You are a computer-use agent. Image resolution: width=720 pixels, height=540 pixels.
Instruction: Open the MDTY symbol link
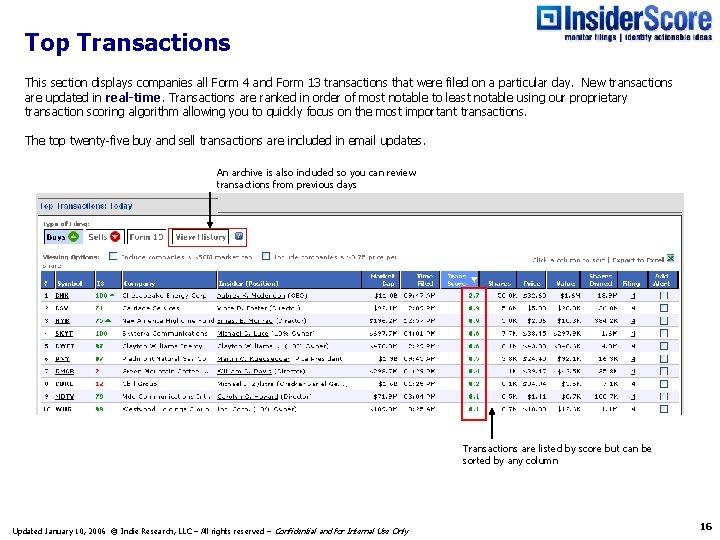[x=65, y=396]
